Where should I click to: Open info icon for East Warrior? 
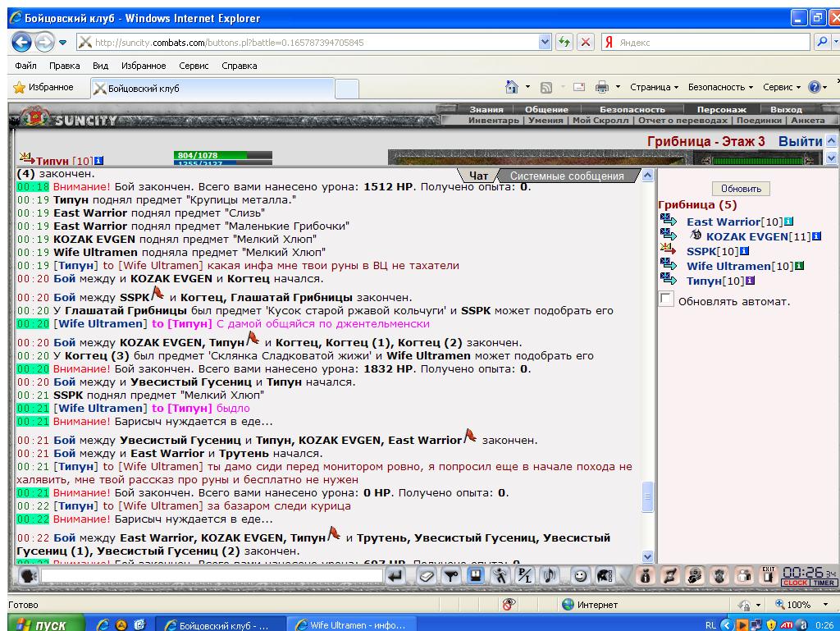click(788, 222)
